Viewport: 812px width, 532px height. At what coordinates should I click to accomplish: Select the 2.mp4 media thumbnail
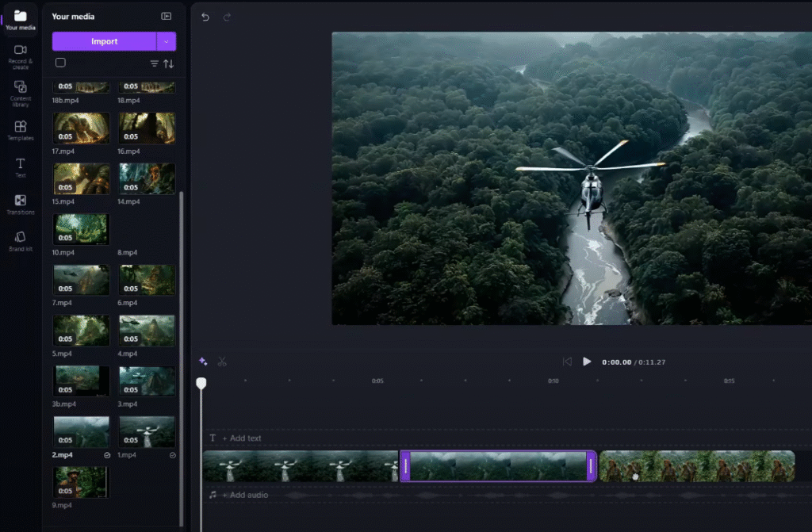pyautogui.click(x=81, y=431)
